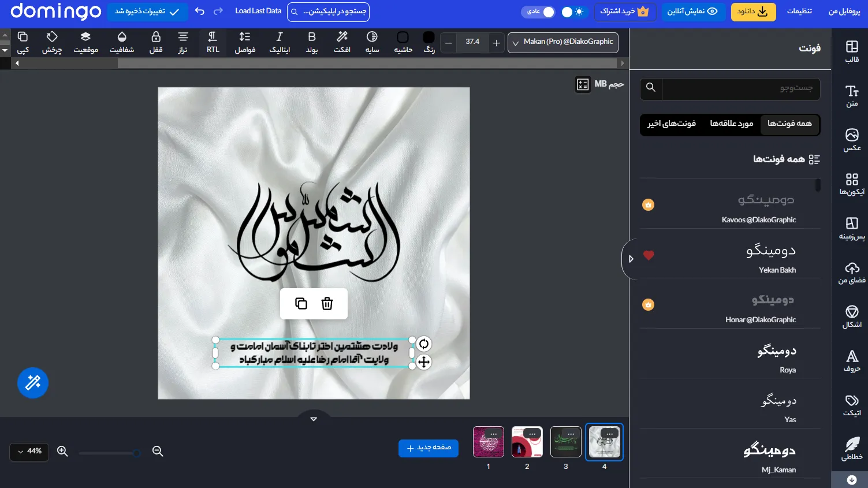
Task: Open the آیکون‌ها (icons) sidebar panel
Action: 852,184
